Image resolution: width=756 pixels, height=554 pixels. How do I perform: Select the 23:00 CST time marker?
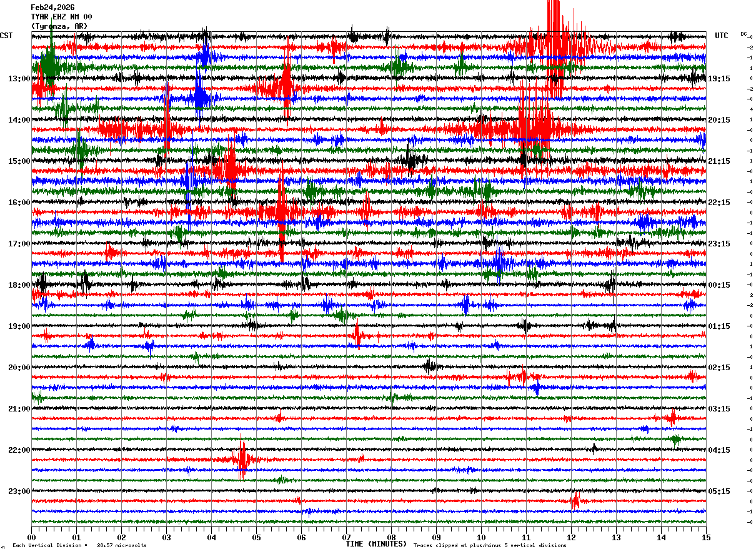point(19,491)
